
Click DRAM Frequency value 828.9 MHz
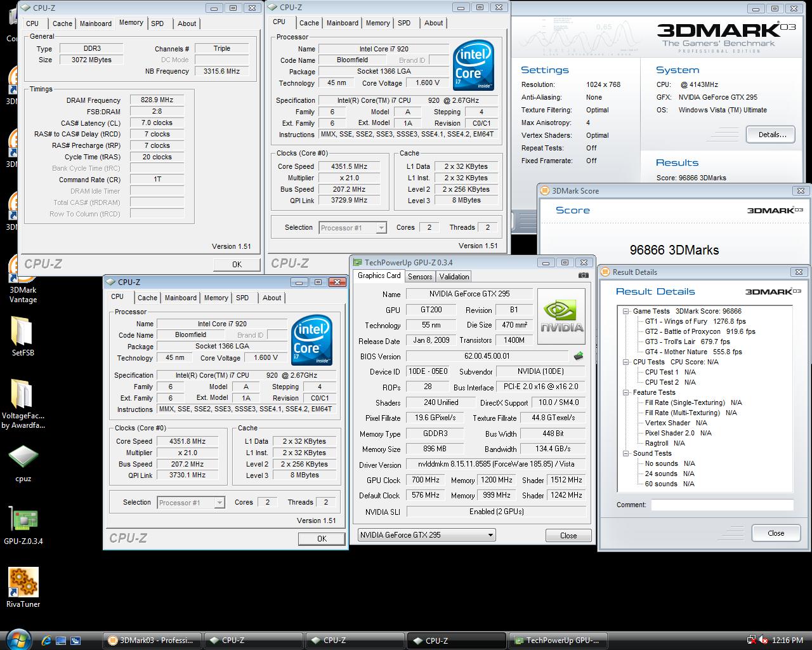157,100
